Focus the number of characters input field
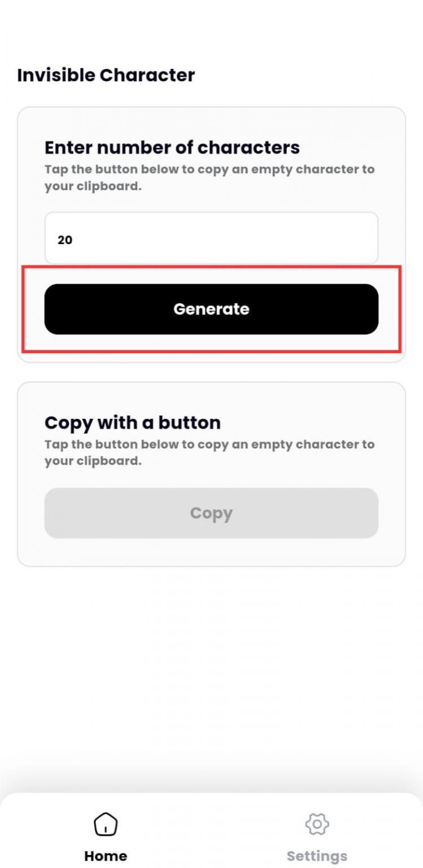Screen dimensions: 423x868 point(211,238)
